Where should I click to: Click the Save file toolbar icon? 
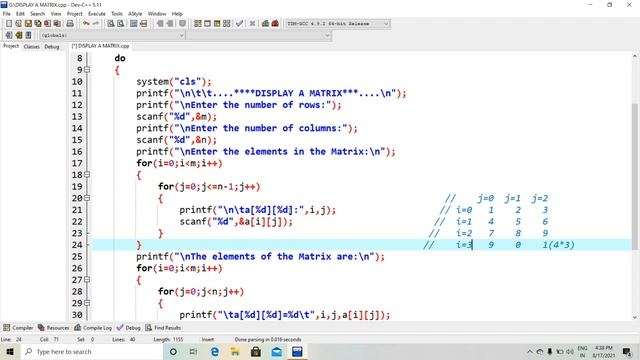coord(28,24)
